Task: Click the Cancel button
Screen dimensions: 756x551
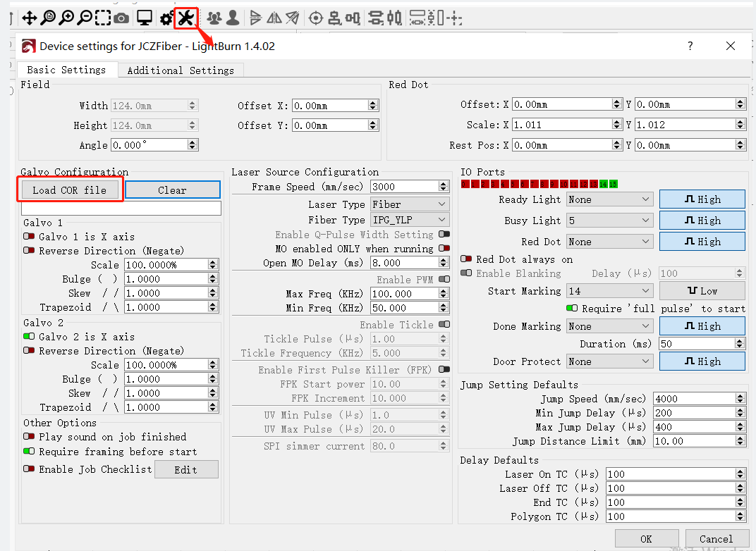Action: click(x=716, y=538)
